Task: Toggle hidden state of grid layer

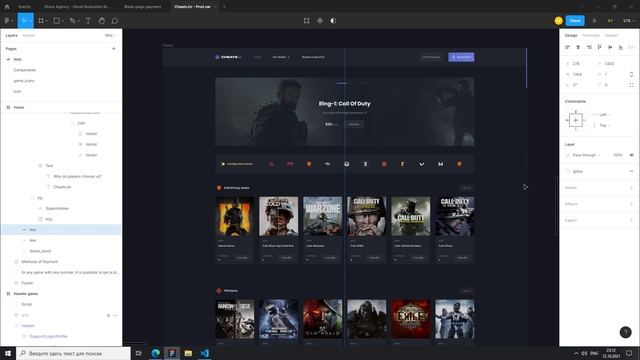Action: [x=116, y=315]
